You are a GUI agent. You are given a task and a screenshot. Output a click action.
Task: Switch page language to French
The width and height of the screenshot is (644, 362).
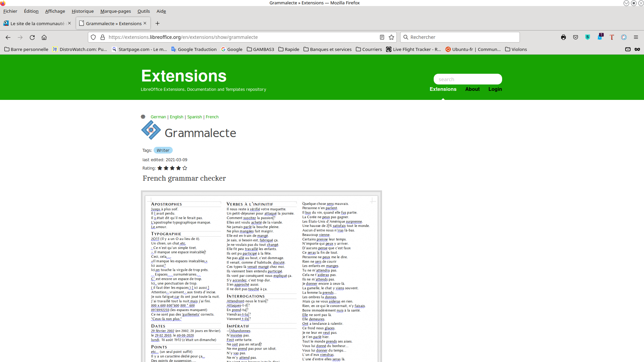pyautogui.click(x=212, y=117)
